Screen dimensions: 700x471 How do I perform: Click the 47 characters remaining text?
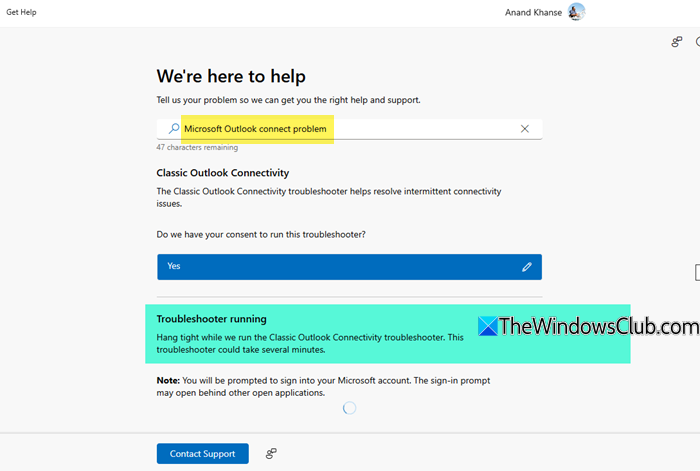coord(197,147)
